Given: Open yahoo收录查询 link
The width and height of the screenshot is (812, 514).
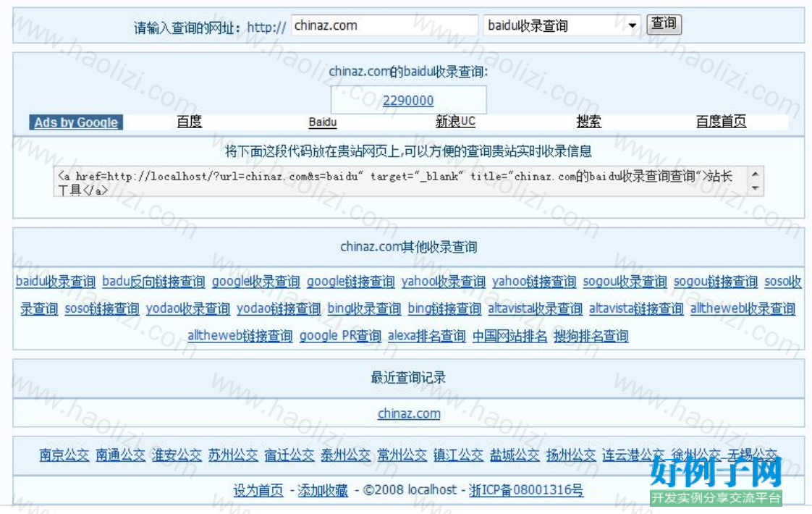Looking at the screenshot, I should pyautogui.click(x=444, y=282).
